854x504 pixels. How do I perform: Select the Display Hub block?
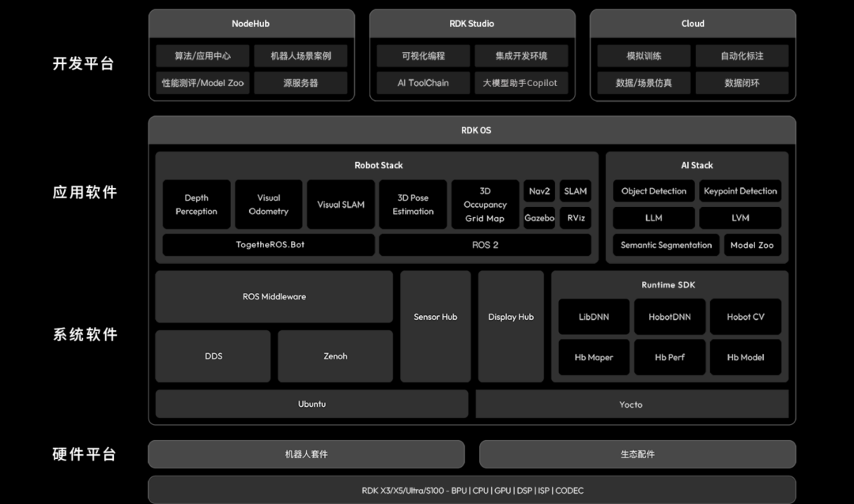(x=511, y=326)
